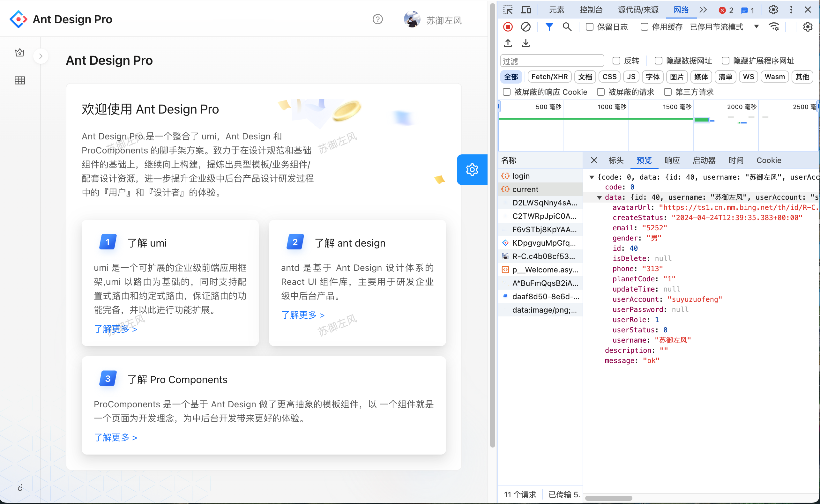Toggle device toolbar emulation icon

526,10
